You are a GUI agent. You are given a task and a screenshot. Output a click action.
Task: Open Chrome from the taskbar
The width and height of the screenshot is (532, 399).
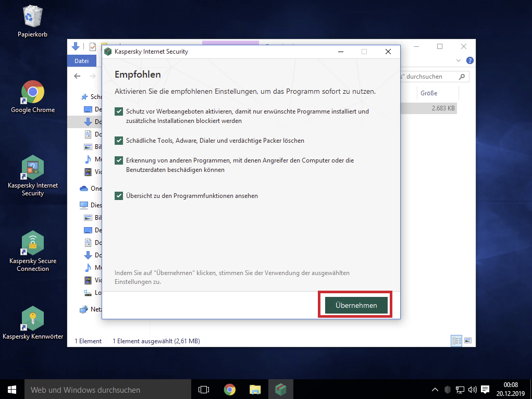(230, 390)
